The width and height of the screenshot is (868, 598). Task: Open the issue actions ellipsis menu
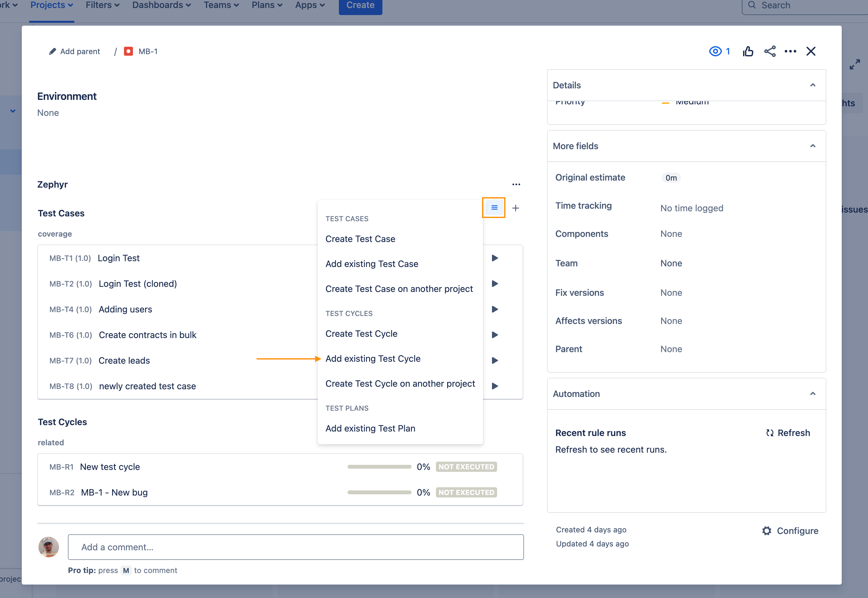[790, 51]
